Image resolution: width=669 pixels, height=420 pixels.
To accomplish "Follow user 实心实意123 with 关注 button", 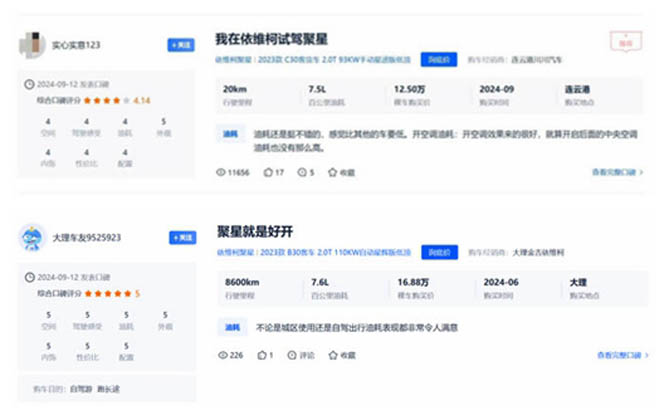I will click(181, 45).
